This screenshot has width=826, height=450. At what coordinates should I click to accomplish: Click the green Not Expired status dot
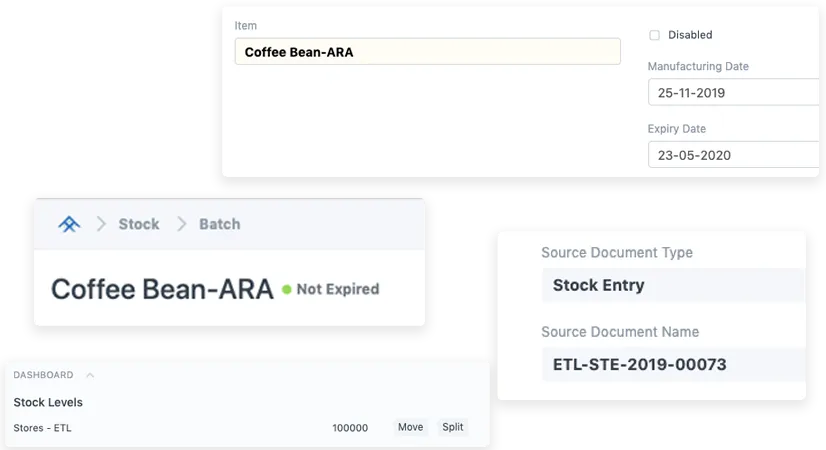pyautogui.click(x=287, y=289)
